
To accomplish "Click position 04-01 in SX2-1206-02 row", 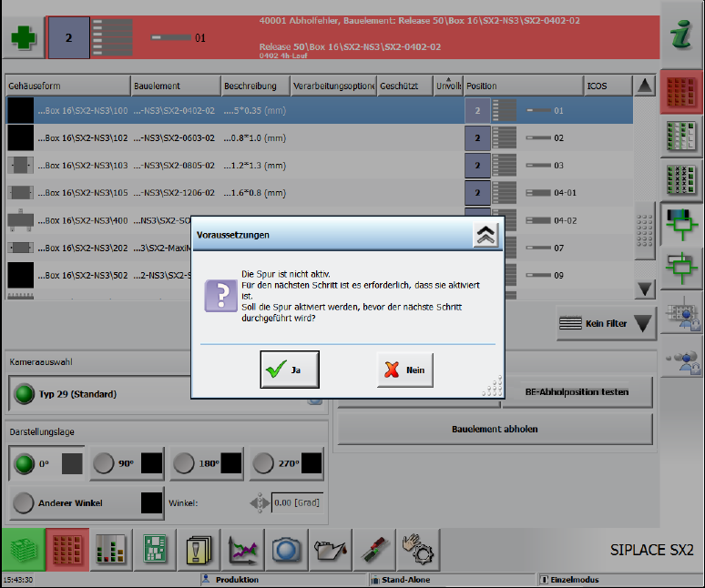I will [x=565, y=193].
